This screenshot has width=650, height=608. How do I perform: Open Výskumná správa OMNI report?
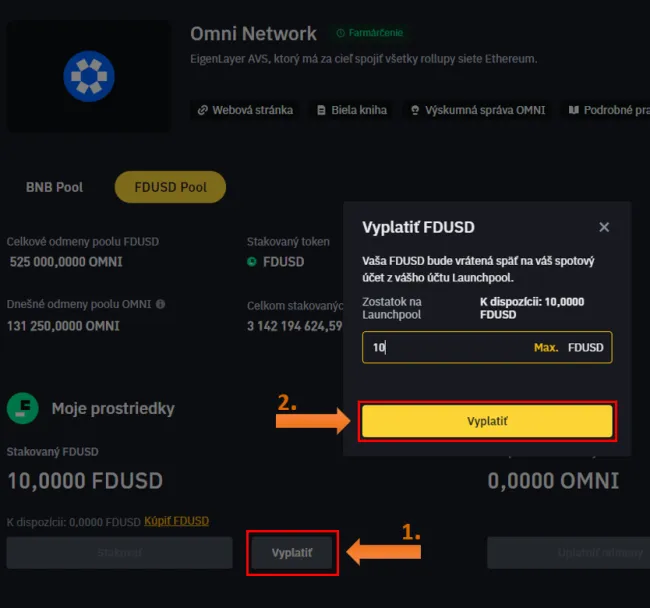[477, 110]
